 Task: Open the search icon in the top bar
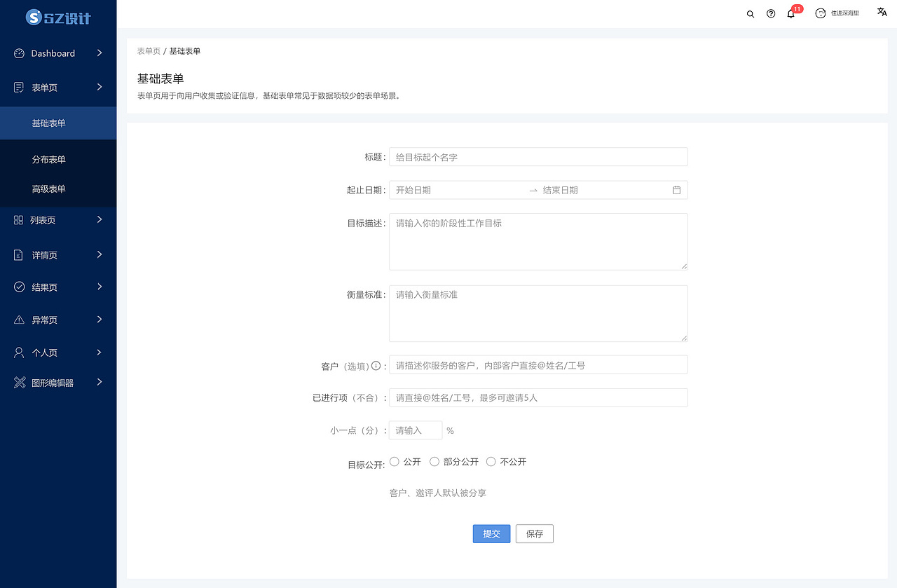click(750, 13)
